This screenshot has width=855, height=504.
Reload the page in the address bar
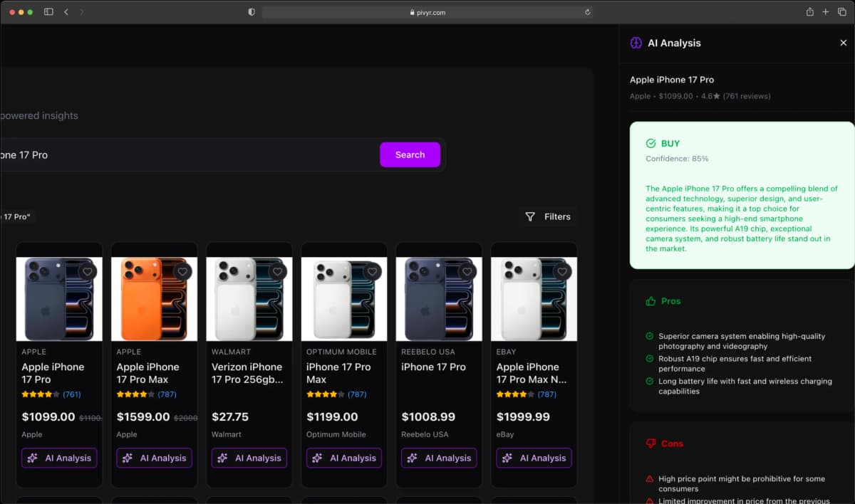587,12
